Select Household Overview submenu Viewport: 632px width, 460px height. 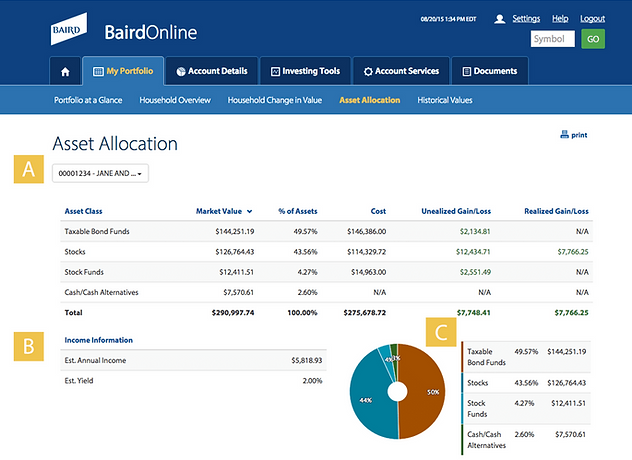click(175, 100)
